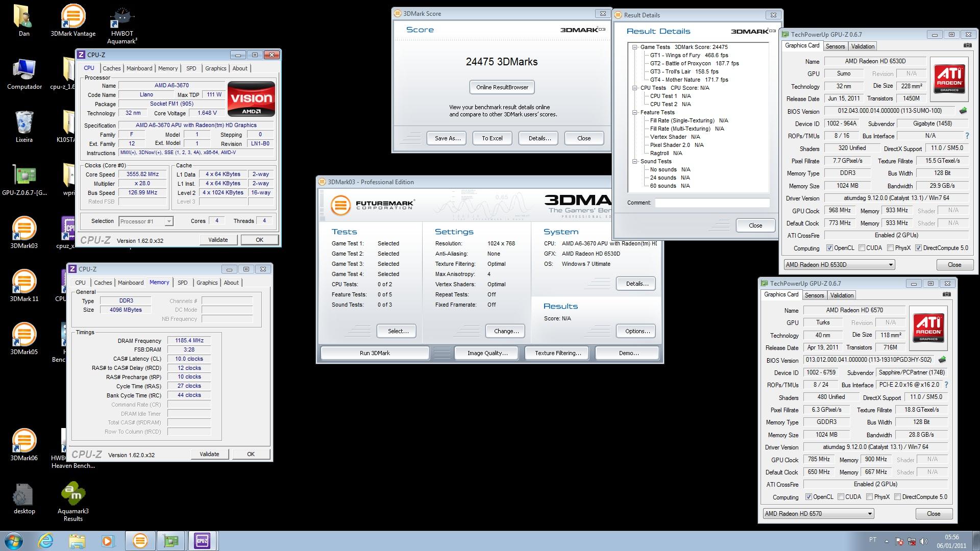This screenshot has height=551, width=980.
Task: Click the Options button in 3DMark03
Action: click(637, 331)
